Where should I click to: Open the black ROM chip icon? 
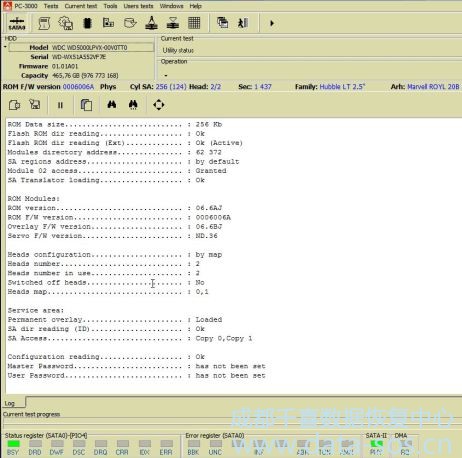point(87,23)
